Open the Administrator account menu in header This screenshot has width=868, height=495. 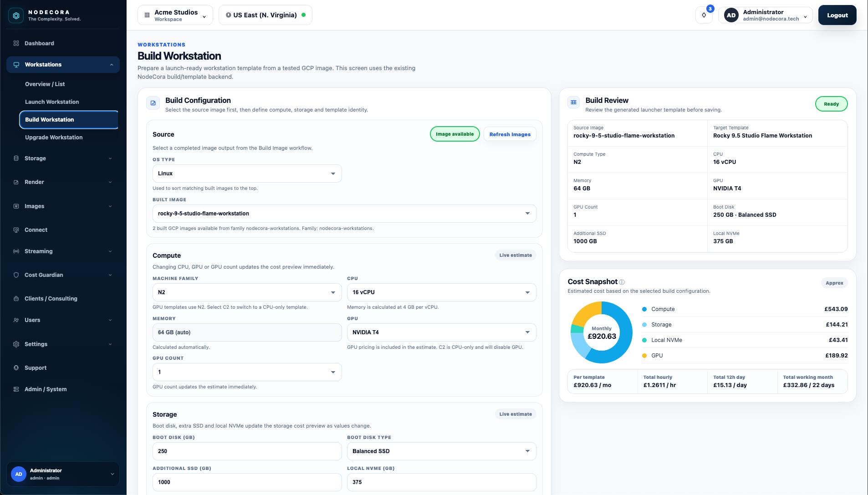tap(766, 15)
